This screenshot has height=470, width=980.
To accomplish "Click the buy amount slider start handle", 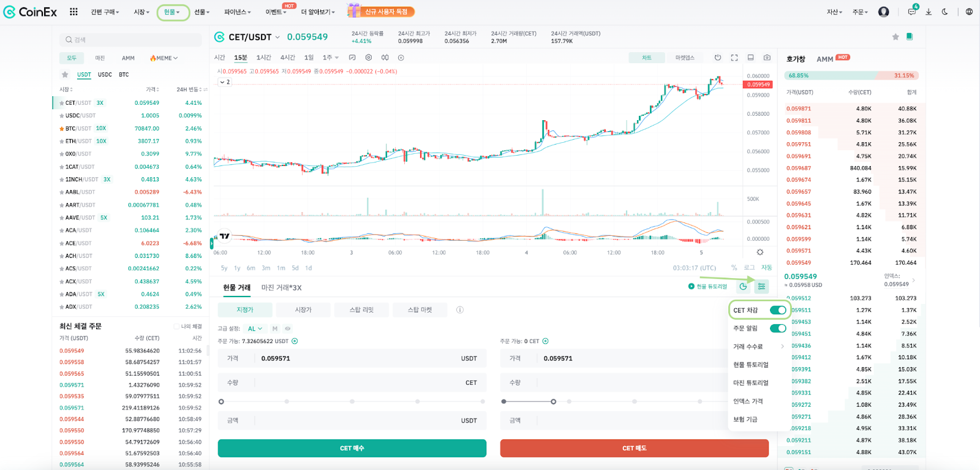I will tap(221, 402).
